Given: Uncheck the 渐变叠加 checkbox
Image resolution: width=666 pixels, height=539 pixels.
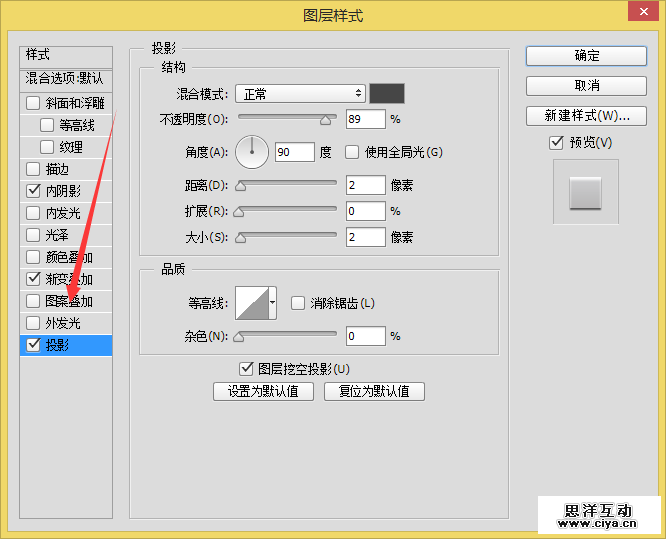Looking at the screenshot, I should [x=33, y=279].
